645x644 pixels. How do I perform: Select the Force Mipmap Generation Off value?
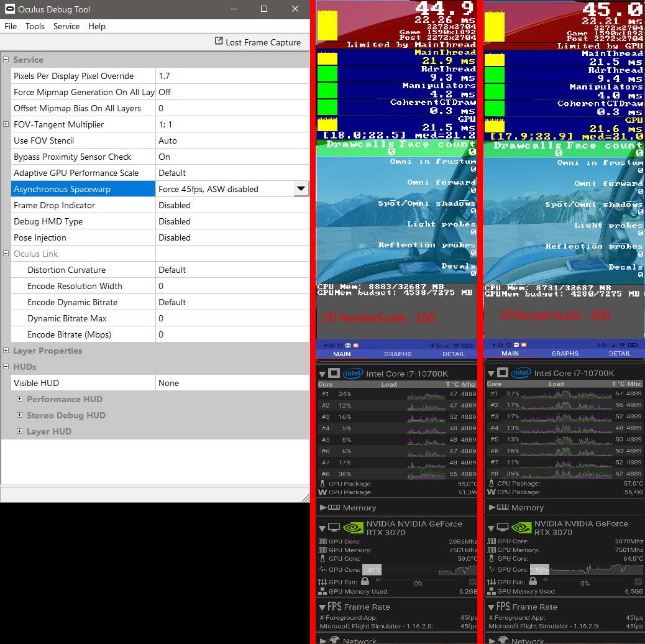pyautogui.click(x=232, y=92)
